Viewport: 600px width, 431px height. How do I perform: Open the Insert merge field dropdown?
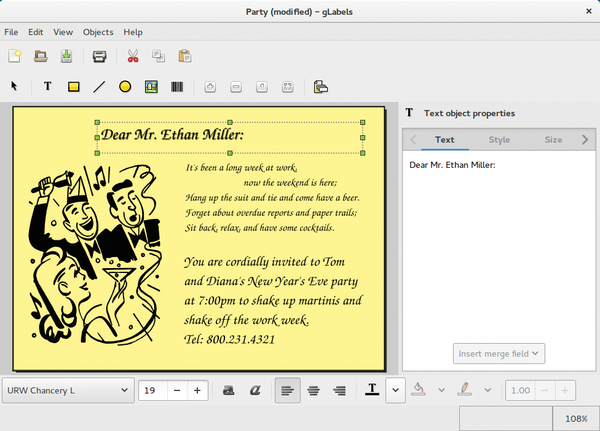coord(499,354)
